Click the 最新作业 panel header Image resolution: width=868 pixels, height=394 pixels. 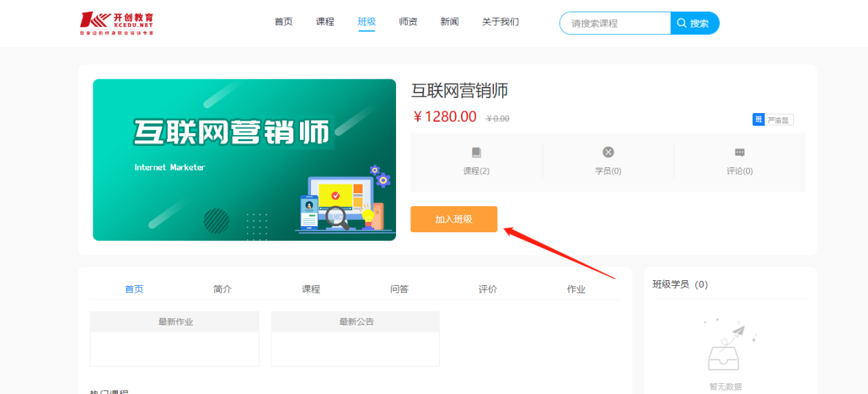(175, 322)
